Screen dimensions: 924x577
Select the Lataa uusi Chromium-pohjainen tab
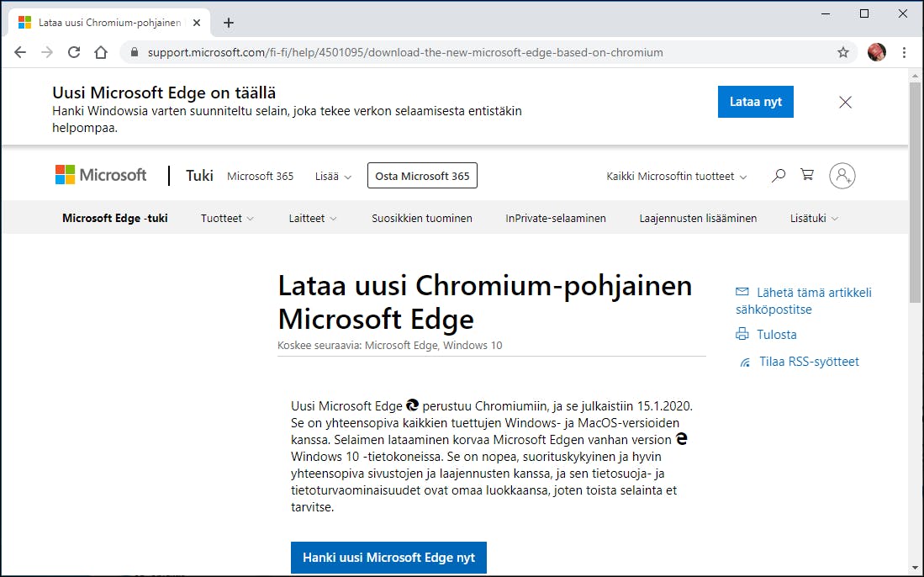coord(109,23)
